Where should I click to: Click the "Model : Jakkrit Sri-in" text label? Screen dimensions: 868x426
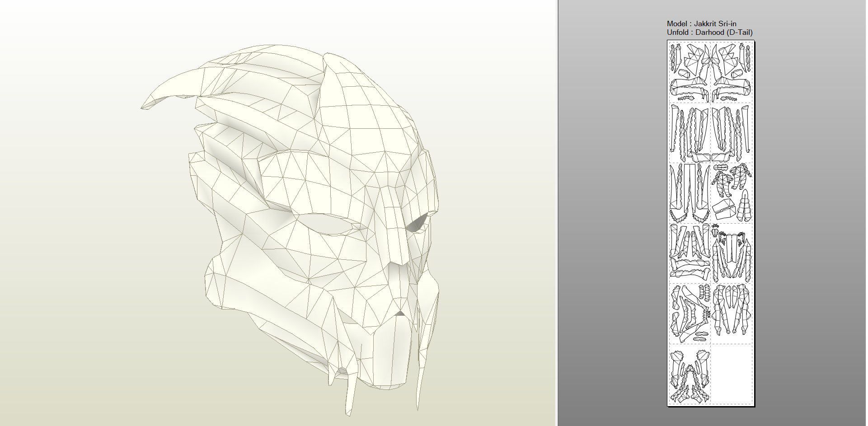pos(701,23)
